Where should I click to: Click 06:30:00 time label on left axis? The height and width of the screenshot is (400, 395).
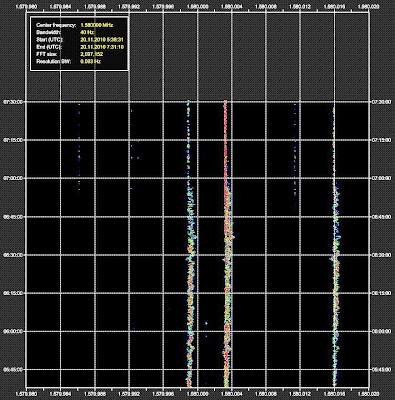coord(13,255)
